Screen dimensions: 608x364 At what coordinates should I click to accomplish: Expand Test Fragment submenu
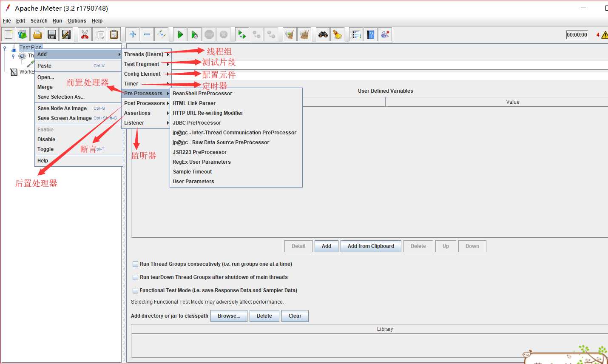pyautogui.click(x=147, y=64)
